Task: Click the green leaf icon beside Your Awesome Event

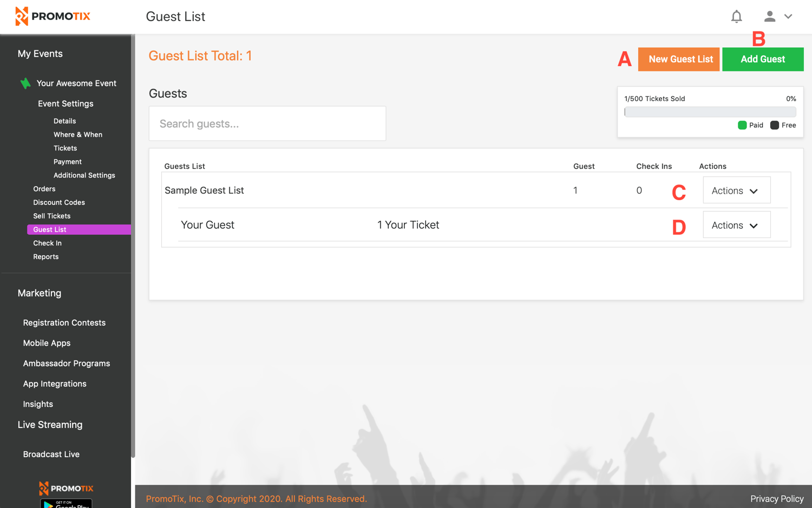Action: coord(25,83)
